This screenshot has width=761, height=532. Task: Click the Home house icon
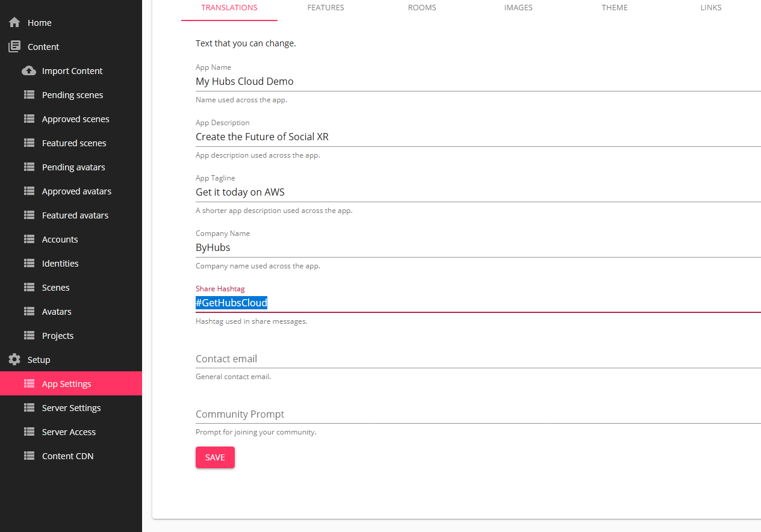tap(14, 23)
